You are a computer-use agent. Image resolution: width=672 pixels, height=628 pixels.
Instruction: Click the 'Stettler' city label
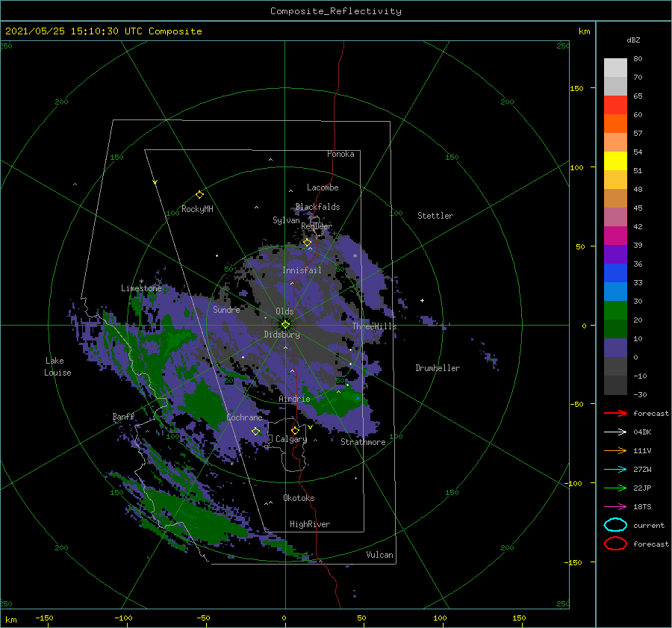coord(435,216)
